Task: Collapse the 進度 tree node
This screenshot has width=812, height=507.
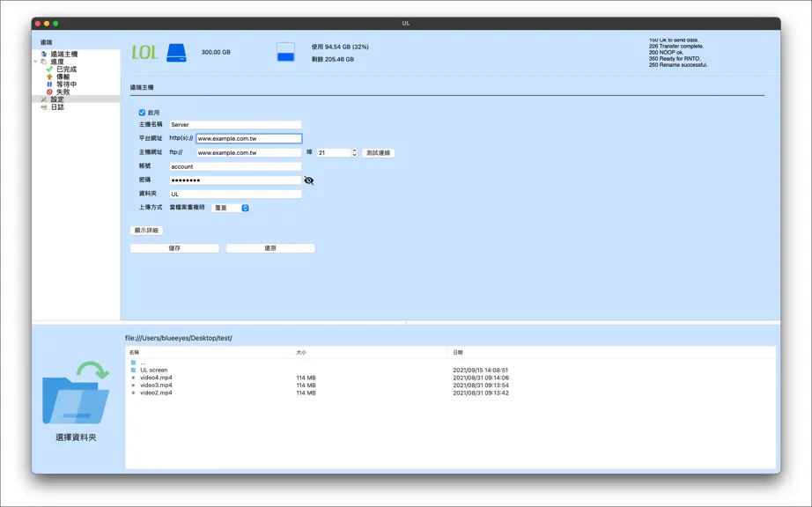Action: pos(36,62)
